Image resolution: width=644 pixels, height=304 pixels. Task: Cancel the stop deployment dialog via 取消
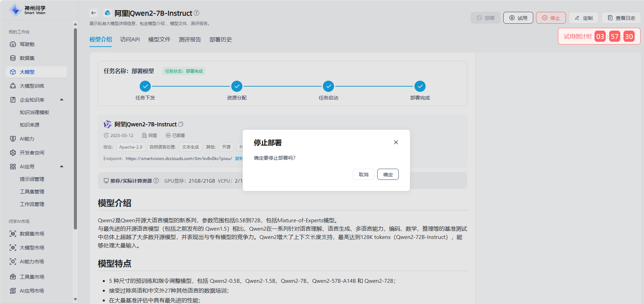363,175
